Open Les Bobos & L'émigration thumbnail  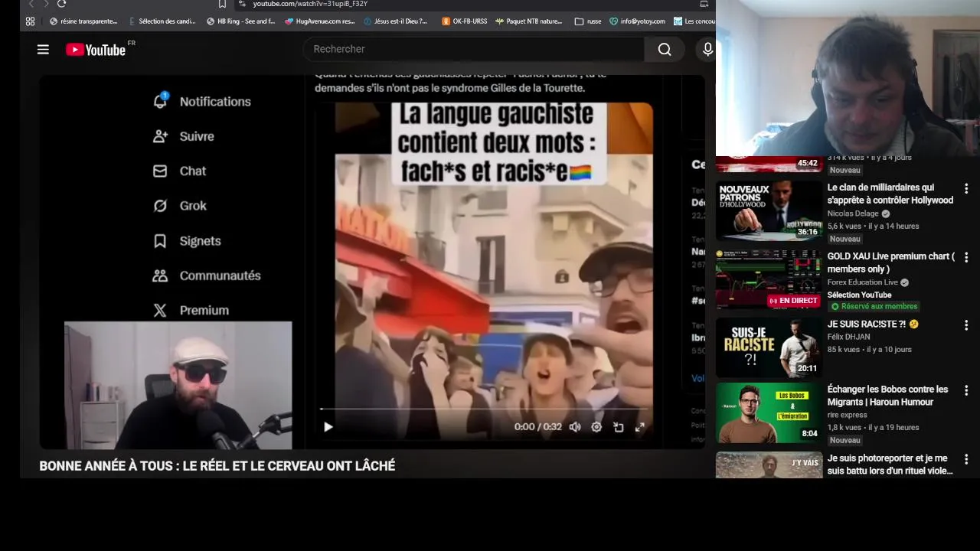pos(769,412)
